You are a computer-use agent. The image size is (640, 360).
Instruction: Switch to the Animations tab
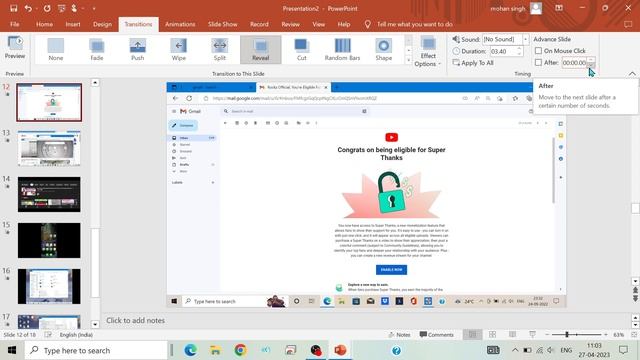180,24
